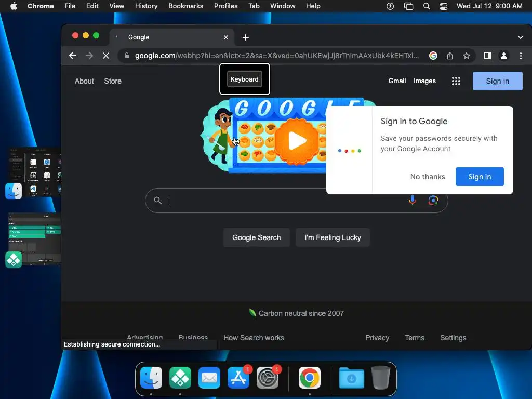Open the Store link

click(113, 81)
